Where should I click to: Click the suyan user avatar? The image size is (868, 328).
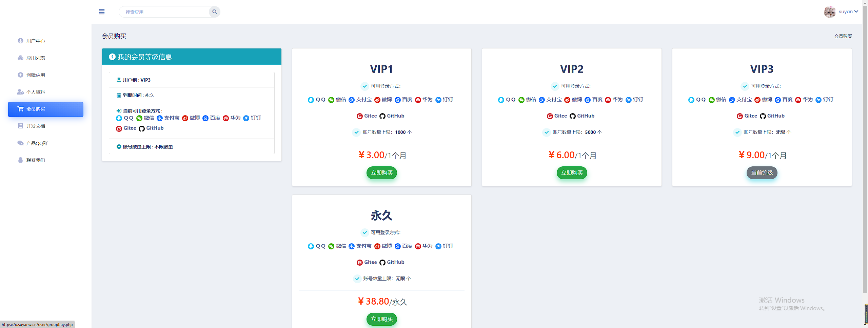[829, 12]
